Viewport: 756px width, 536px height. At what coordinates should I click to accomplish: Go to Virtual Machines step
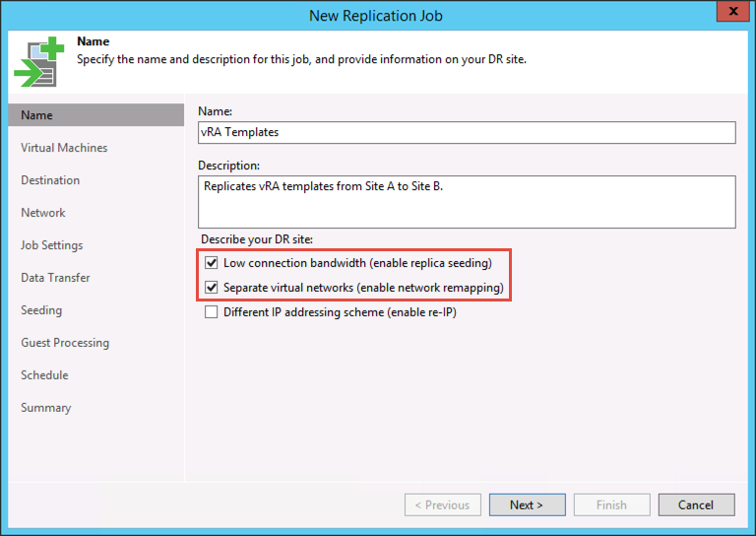click(x=64, y=148)
